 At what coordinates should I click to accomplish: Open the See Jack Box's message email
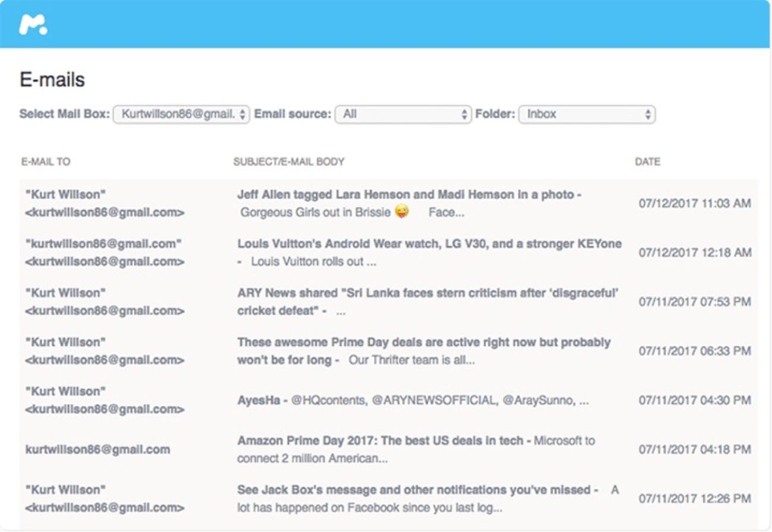[x=428, y=499]
